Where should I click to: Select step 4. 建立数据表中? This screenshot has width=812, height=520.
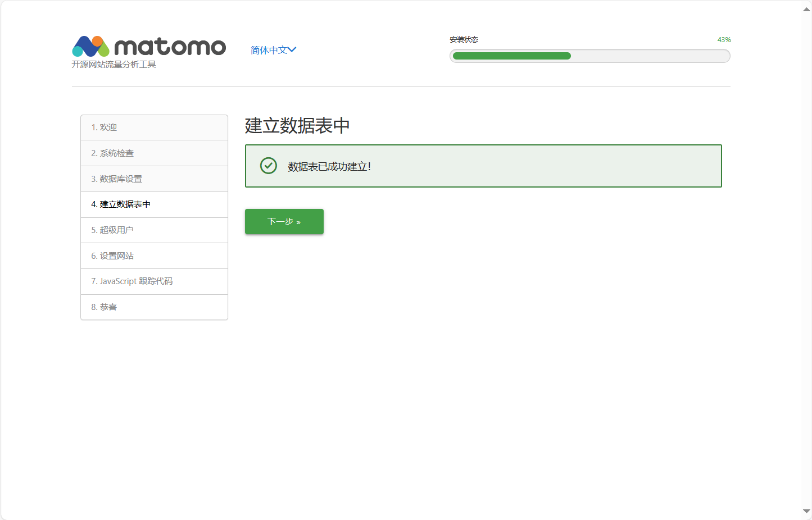pyautogui.click(x=154, y=204)
